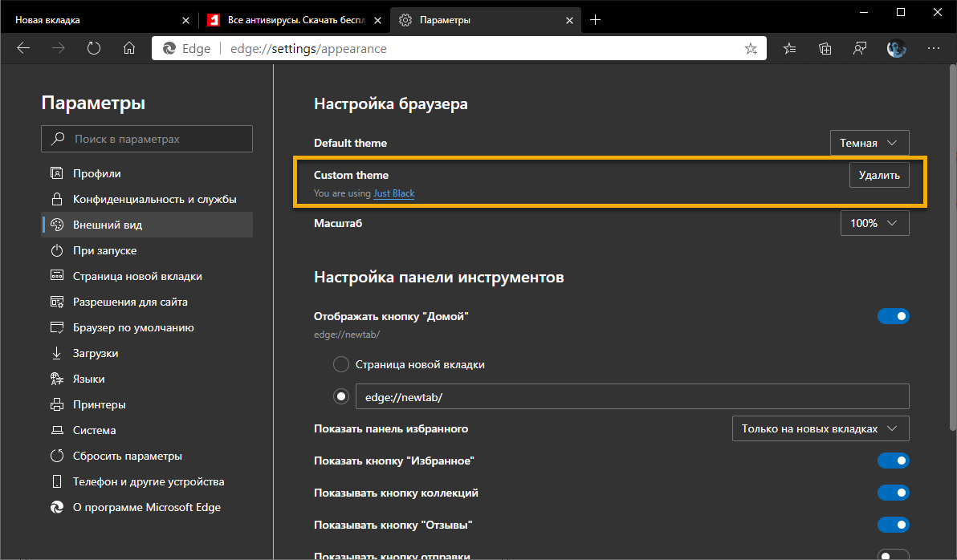
Task: Open the browser settings menu (three dots)
Action: (x=934, y=48)
